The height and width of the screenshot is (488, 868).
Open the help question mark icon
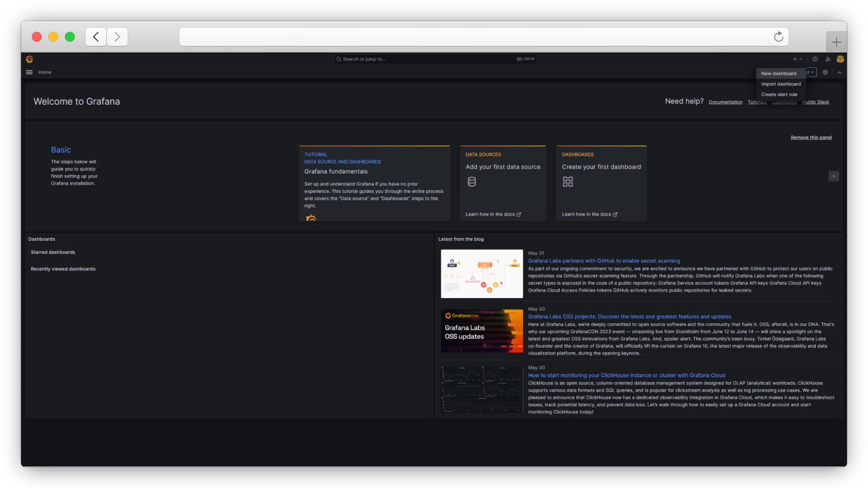pos(815,59)
